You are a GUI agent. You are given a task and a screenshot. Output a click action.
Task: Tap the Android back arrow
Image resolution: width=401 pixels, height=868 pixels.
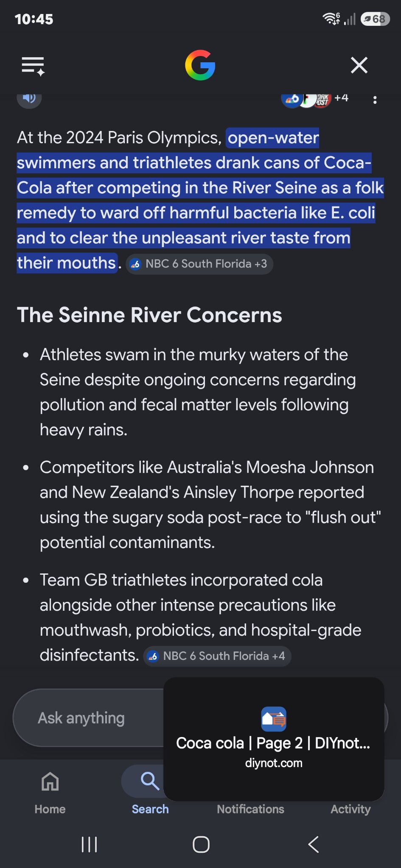point(313,844)
